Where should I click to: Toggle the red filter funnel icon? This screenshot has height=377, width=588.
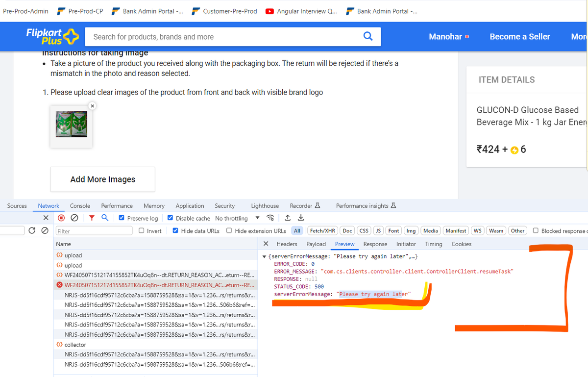coord(92,218)
